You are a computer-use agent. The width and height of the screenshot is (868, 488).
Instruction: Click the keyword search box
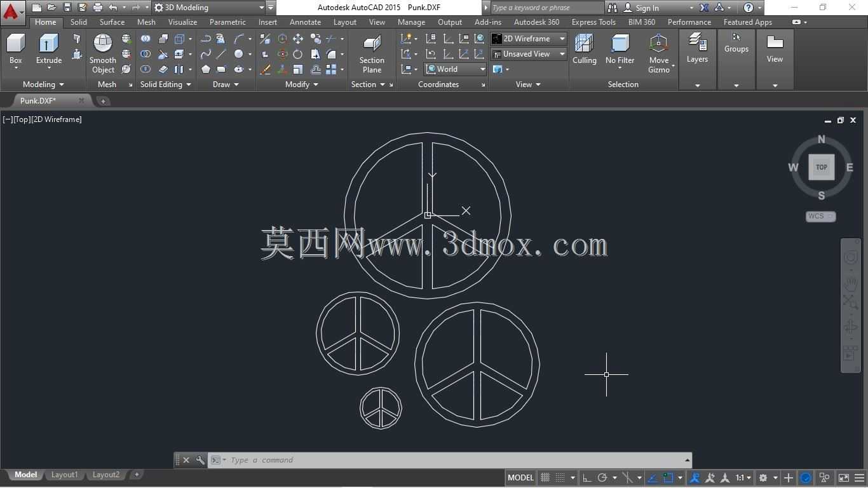coord(546,8)
